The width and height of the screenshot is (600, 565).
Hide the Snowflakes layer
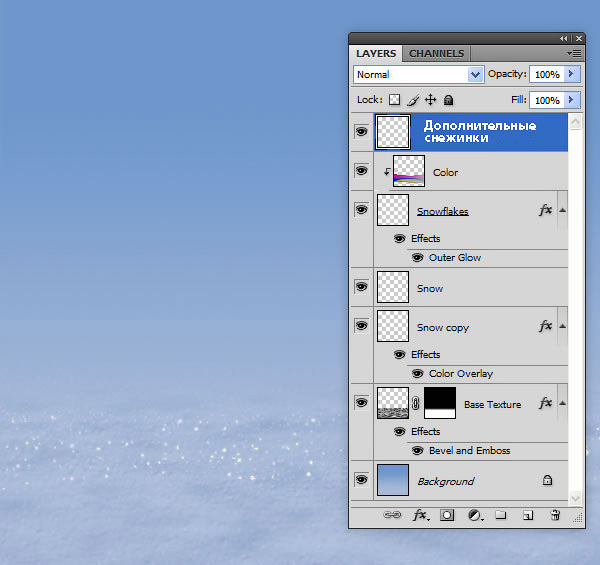[x=361, y=210]
